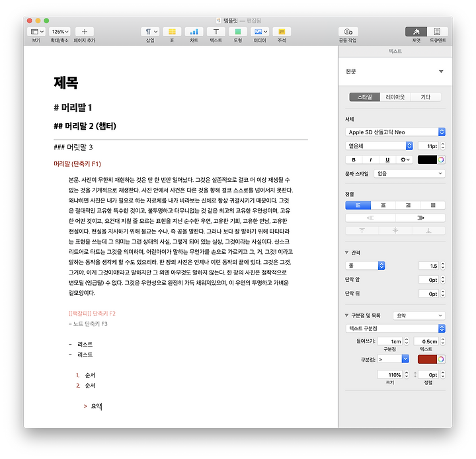Align text vertically to bottom

(x=428, y=231)
